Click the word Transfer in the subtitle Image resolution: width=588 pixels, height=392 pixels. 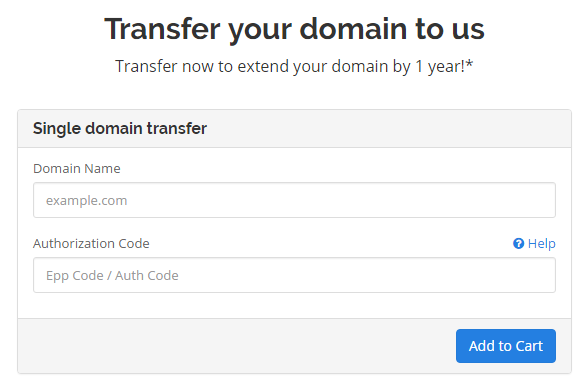pos(146,66)
